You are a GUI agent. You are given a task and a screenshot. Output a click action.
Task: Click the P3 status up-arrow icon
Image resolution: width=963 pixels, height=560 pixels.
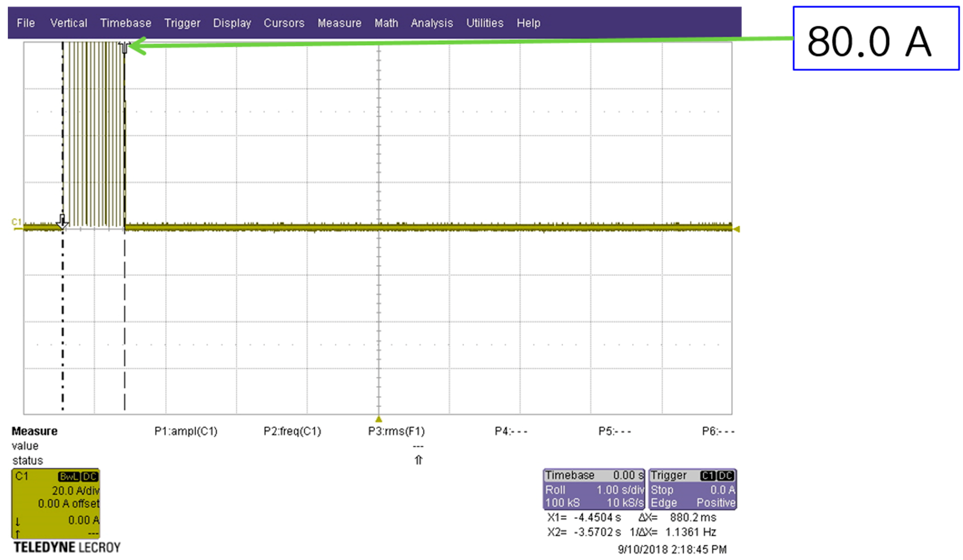click(418, 460)
